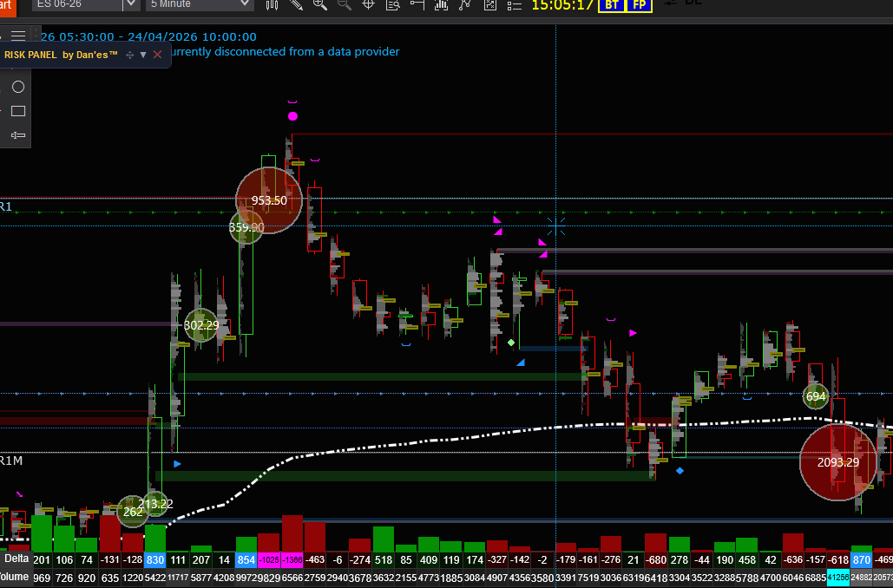The height and width of the screenshot is (588, 893).
Task: Open the ES 06-26 instrument dropdown
Action: (130, 4)
